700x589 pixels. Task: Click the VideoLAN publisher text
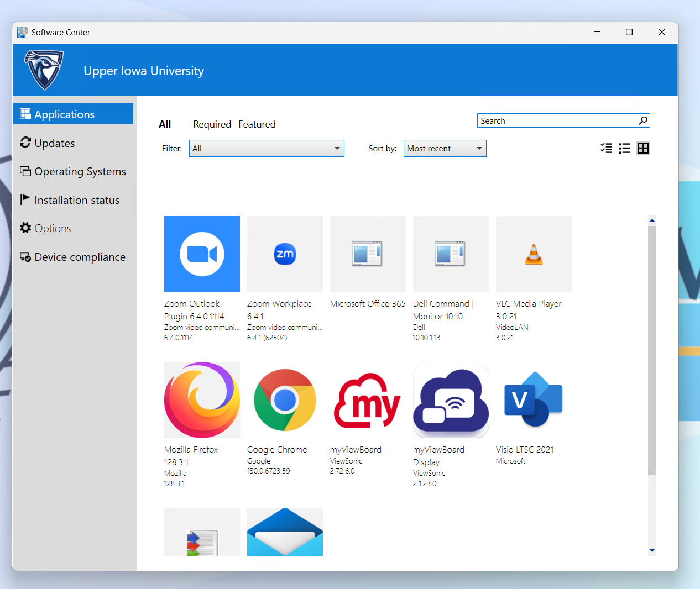tap(512, 328)
